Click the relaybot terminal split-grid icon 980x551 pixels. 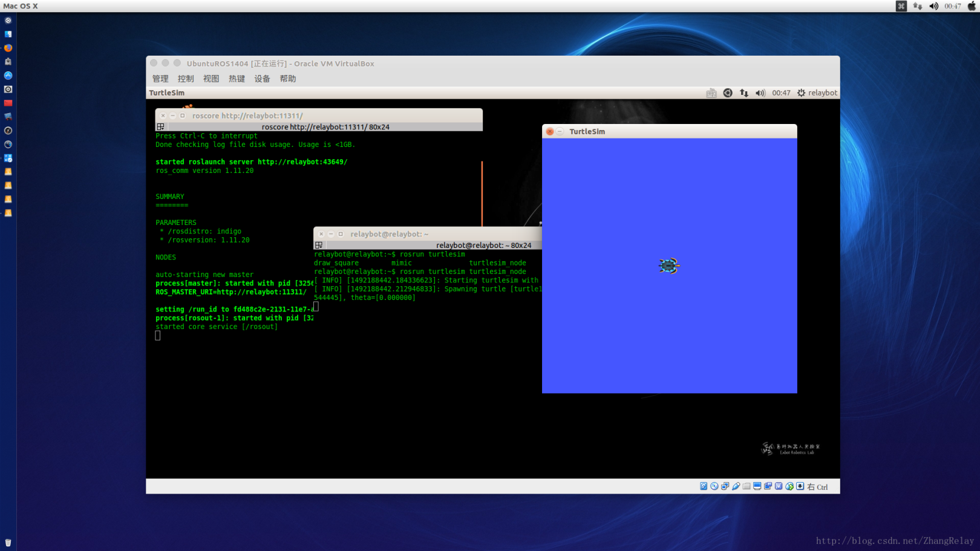(319, 246)
